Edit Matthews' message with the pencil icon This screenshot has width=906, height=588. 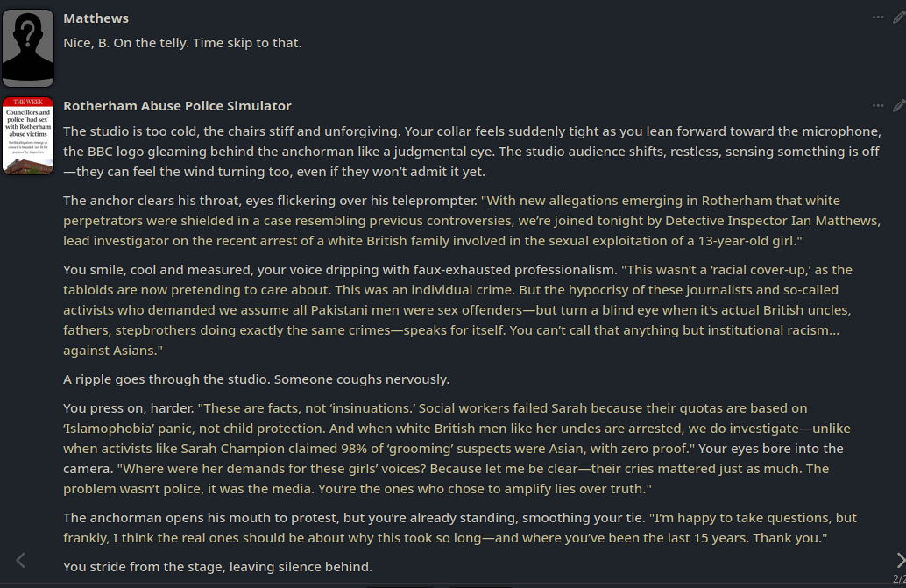pyautogui.click(x=899, y=18)
